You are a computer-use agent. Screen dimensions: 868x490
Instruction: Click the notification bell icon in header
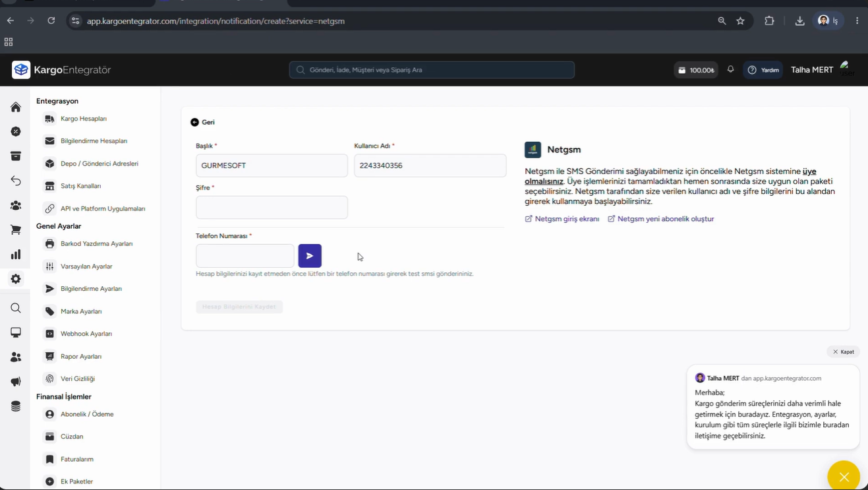(x=730, y=69)
